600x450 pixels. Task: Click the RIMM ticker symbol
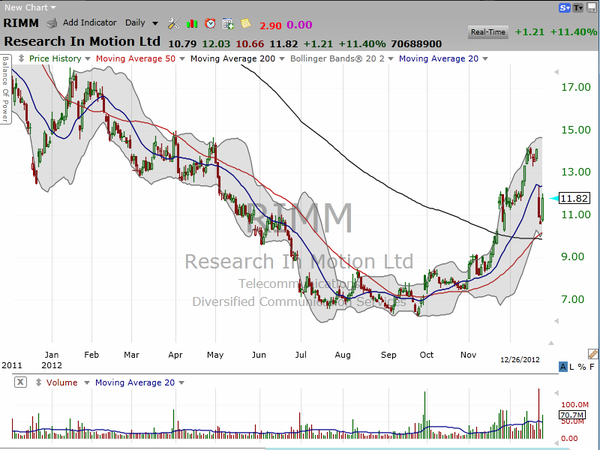pos(21,23)
